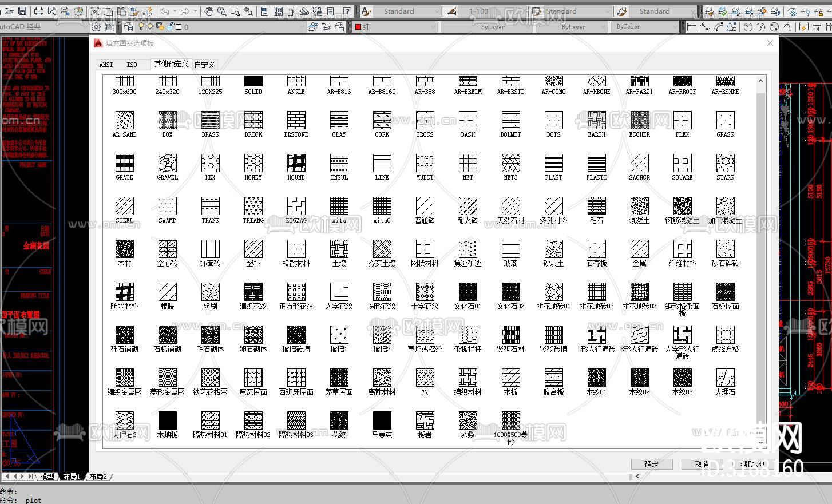832x504 pixels.
Task: Click the workspace settings gear icon
Action: [96, 26]
